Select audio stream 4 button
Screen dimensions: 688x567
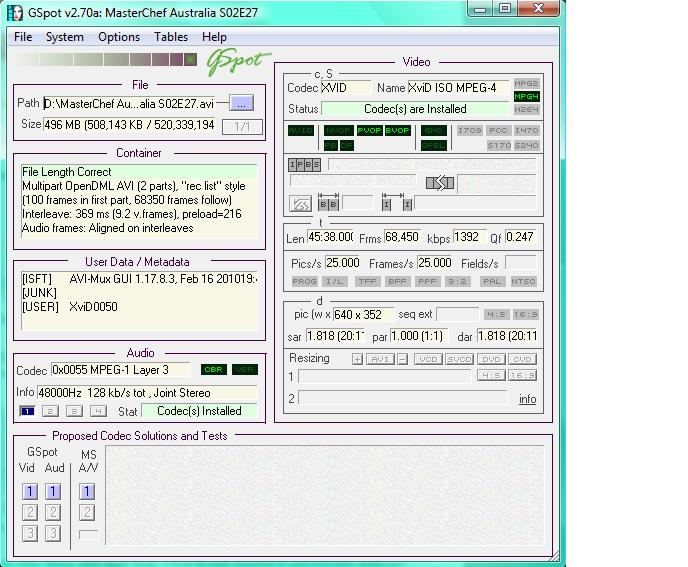pyautogui.click(x=98, y=411)
